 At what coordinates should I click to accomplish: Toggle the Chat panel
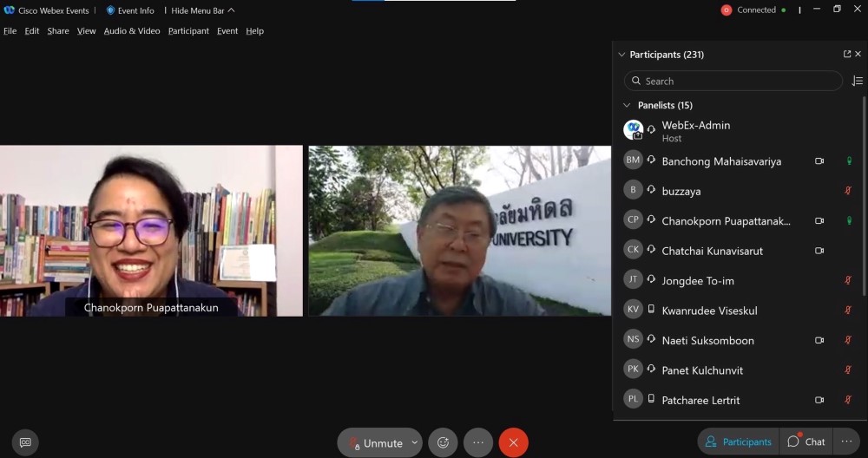pyautogui.click(x=806, y=442)
